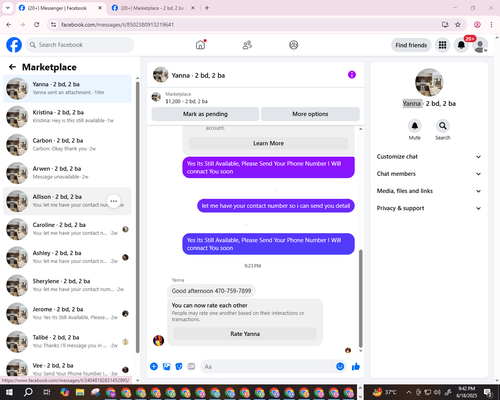
Task: Open File Explorer from taskbar
Action: coord(80,392)
